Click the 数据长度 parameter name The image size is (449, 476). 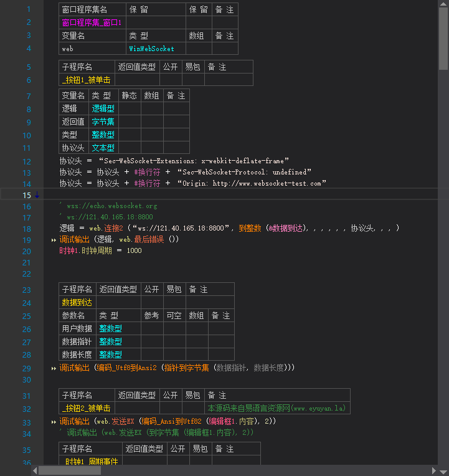point(77,355)
